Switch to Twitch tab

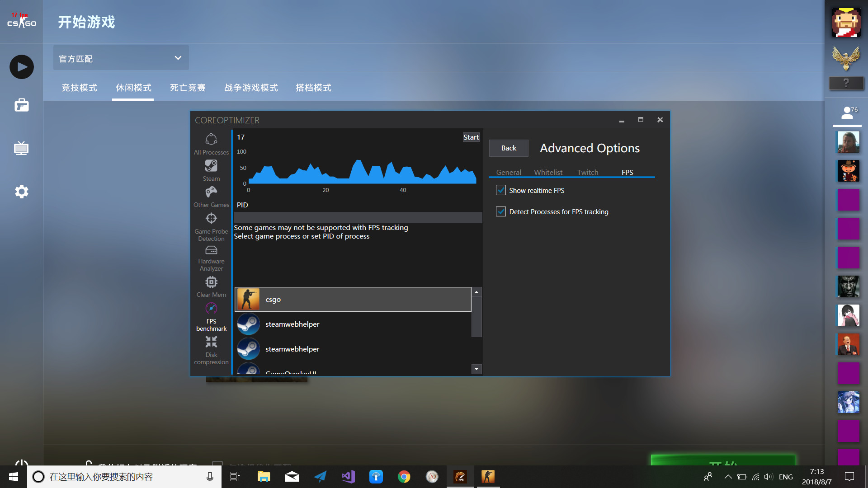588,172
